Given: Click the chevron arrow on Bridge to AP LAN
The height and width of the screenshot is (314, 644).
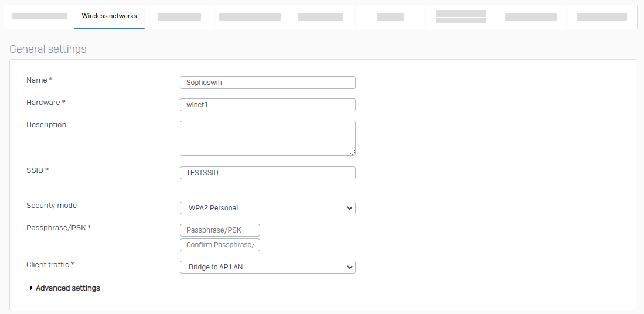Looking at the screenshot, I should coord(350,267).
